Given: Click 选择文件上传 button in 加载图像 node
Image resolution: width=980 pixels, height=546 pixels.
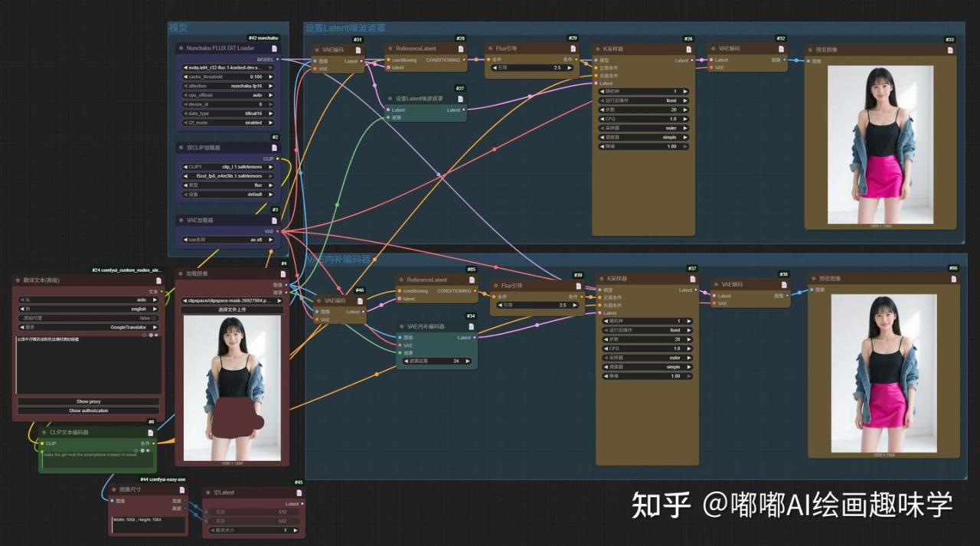Looking at the screenshot, I should pyautogui.click(x=232, y=310).
